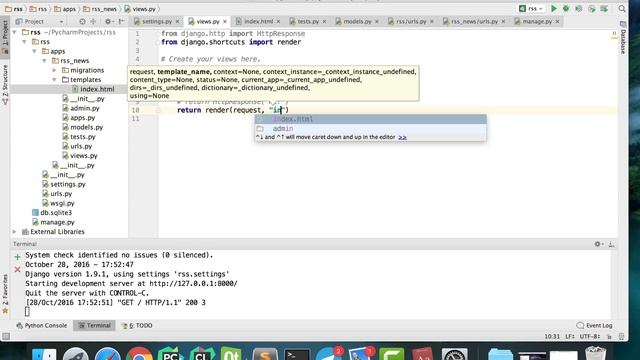Viewport: 640px width, 360px height.
Task: Open the Event Log
Action: 594,325
